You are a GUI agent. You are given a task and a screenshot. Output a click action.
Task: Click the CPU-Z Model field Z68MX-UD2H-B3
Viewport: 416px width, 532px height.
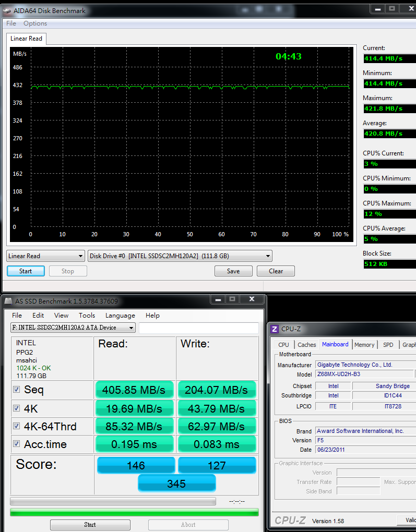point(365,374)
